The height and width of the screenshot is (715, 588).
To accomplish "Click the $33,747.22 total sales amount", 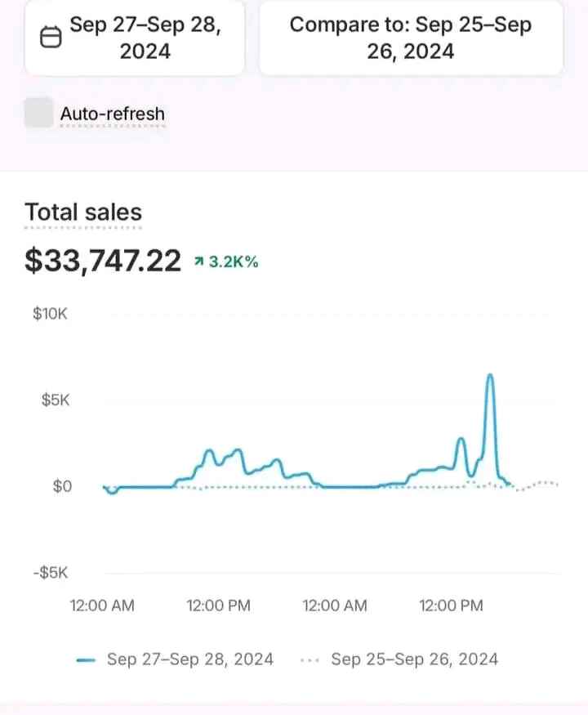I will point(103,261).
